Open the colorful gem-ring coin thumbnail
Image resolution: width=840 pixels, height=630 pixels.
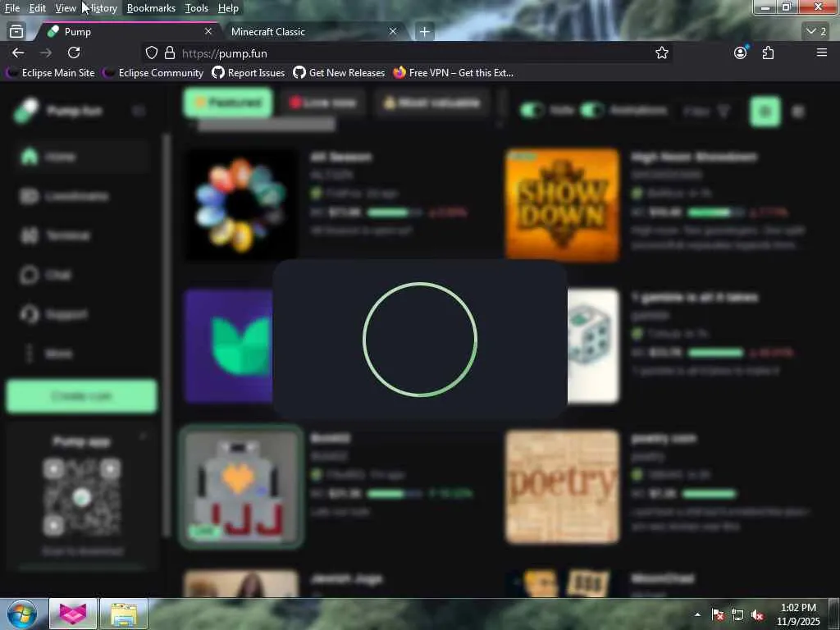coord(242,204)
